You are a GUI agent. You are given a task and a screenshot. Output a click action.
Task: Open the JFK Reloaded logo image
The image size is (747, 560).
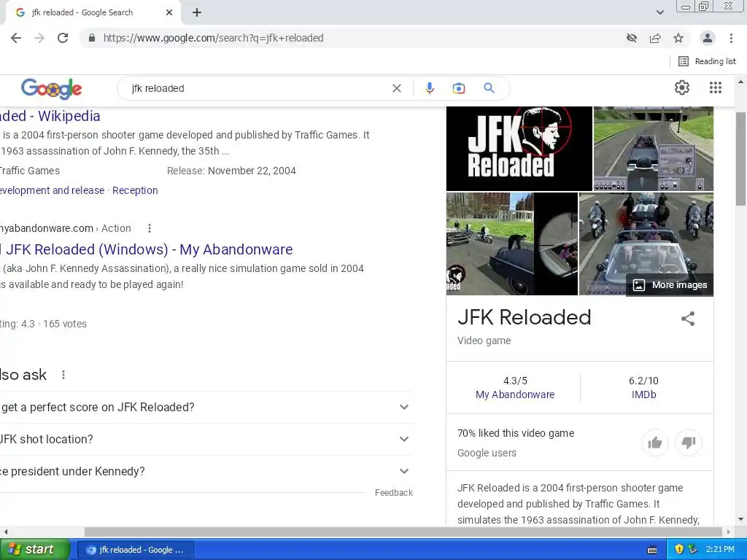[x=519, y=149]
